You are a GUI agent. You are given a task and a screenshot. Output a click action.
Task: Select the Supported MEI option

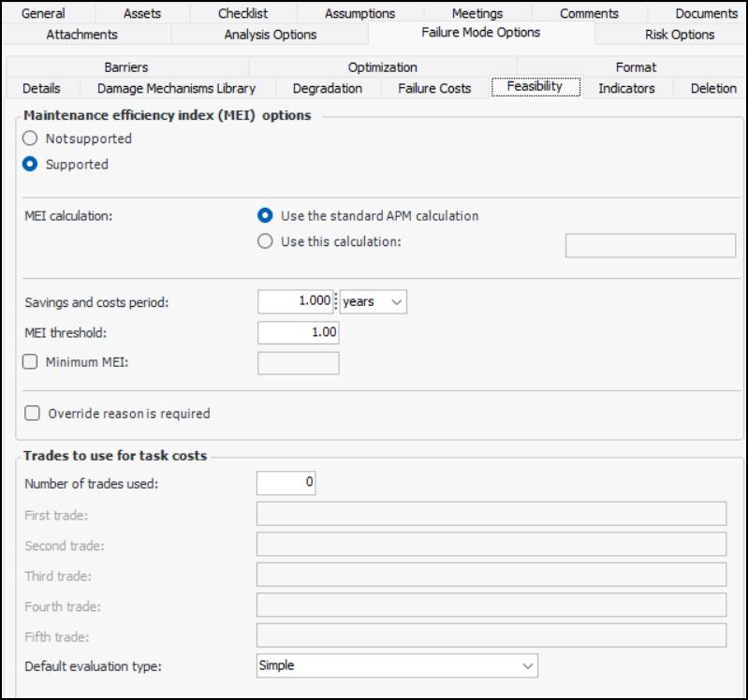pos(31,164)
